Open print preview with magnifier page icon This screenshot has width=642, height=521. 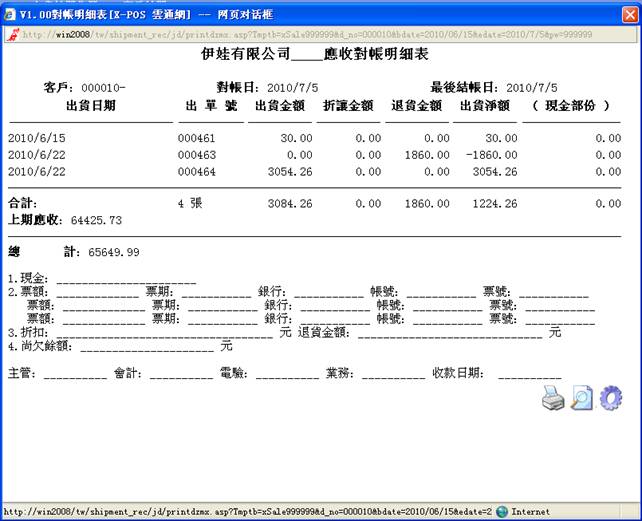pyautogui.click(x=582, y=399)
